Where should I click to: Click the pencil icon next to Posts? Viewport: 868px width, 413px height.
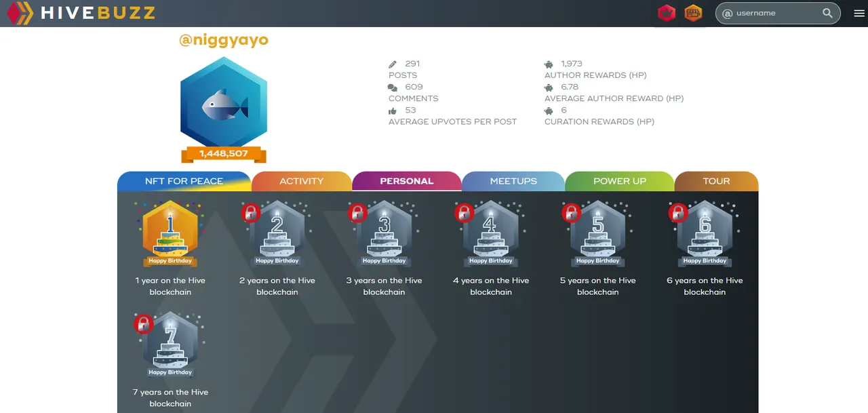(x=393, y=64)
